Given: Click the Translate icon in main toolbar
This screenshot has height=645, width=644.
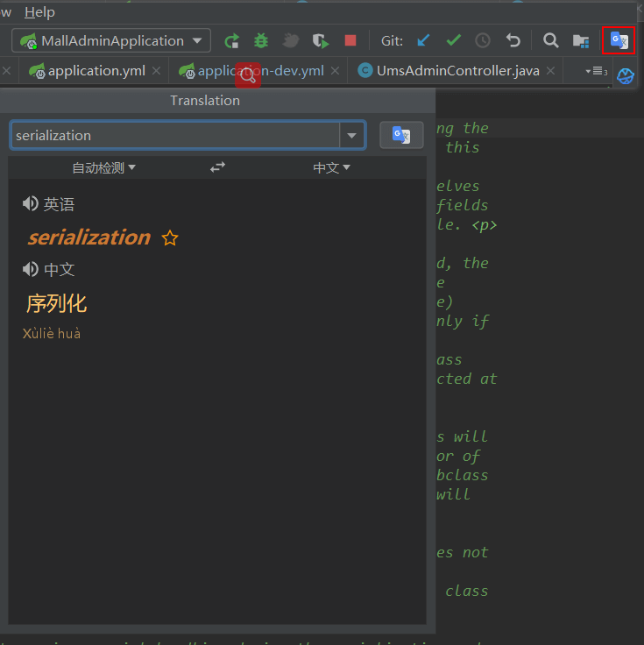Looking at the screenshot, I should click(619, 40).
